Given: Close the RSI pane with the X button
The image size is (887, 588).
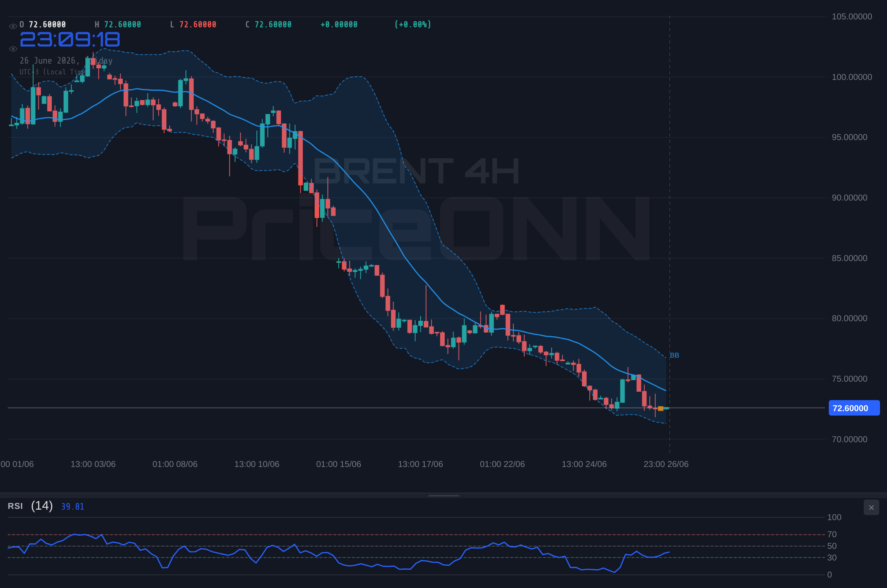Looking at the screenshot, I should point(871,507).
